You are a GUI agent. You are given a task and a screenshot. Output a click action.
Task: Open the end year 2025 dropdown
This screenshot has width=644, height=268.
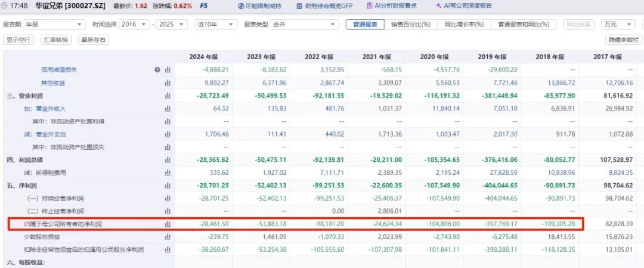[172, 24]
